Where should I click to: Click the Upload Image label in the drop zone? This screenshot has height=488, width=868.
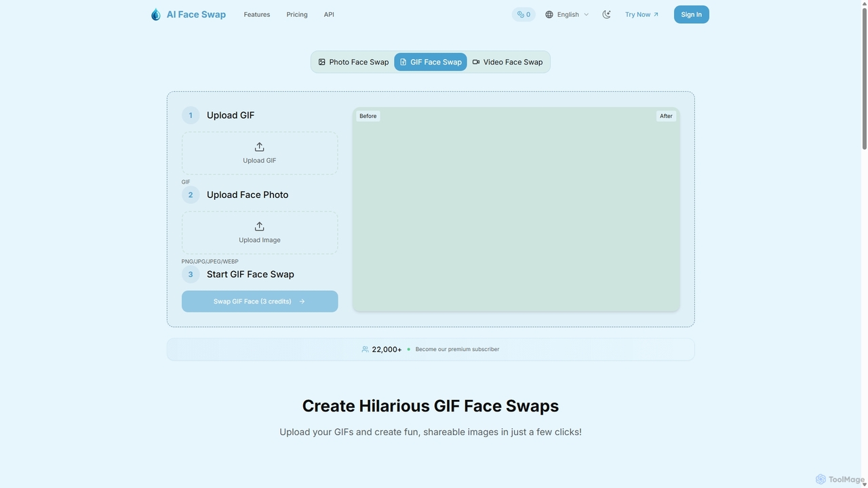tap(260, 240)
